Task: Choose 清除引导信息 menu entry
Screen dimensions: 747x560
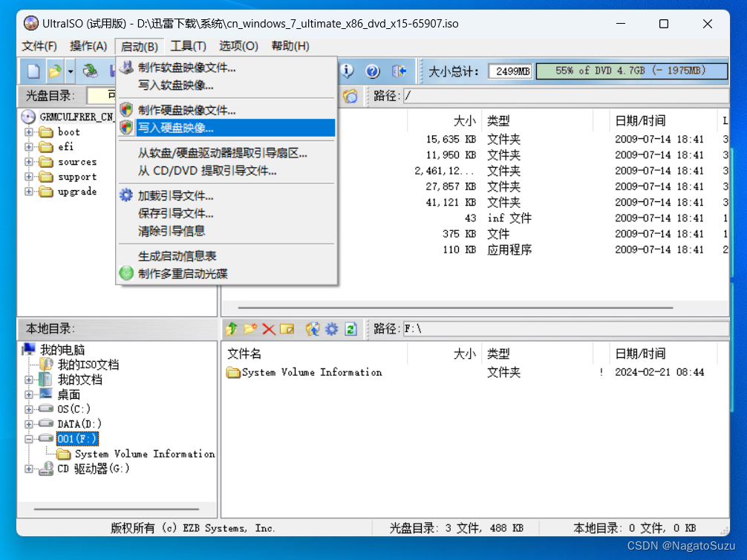Action: coord(226,231)
